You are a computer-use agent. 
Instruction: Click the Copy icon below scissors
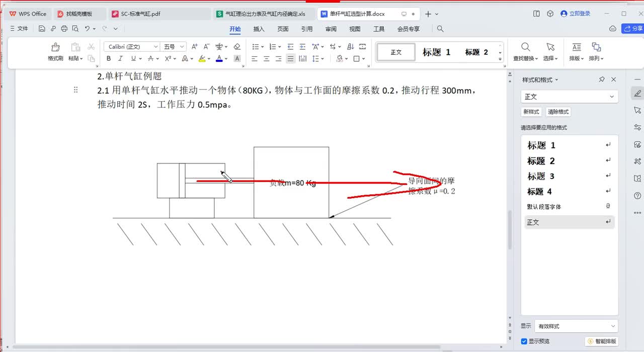(x=91, y=59)
